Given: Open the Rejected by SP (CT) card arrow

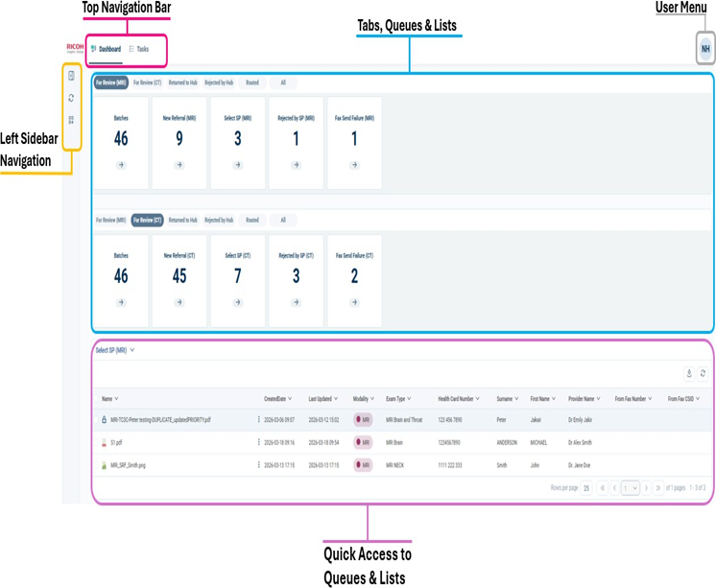Looking at the screenshot, I should (x=297, y=302).
